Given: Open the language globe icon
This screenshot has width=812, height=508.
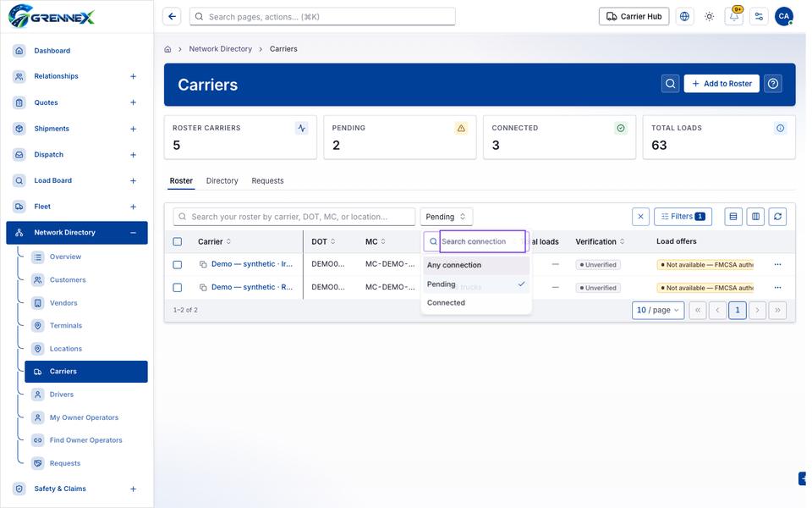Looking at the screenshot, I should (x=684, y=17).
